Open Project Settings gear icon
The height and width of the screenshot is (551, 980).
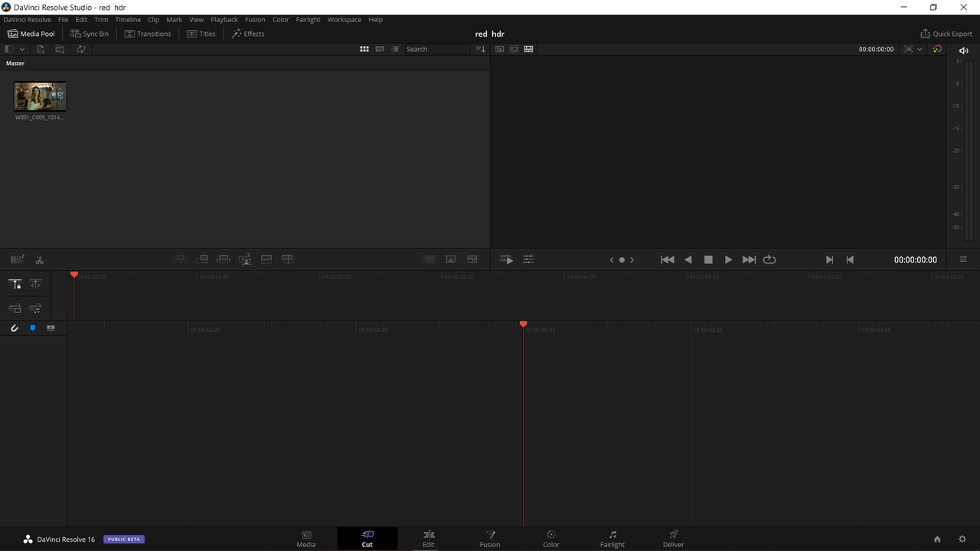(x=962, y=540)
